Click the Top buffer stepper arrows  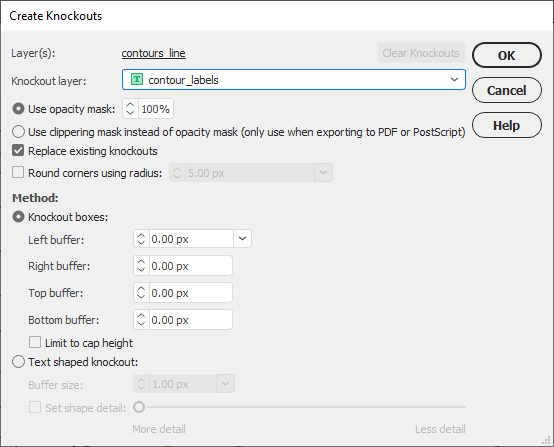coord(141,293)
